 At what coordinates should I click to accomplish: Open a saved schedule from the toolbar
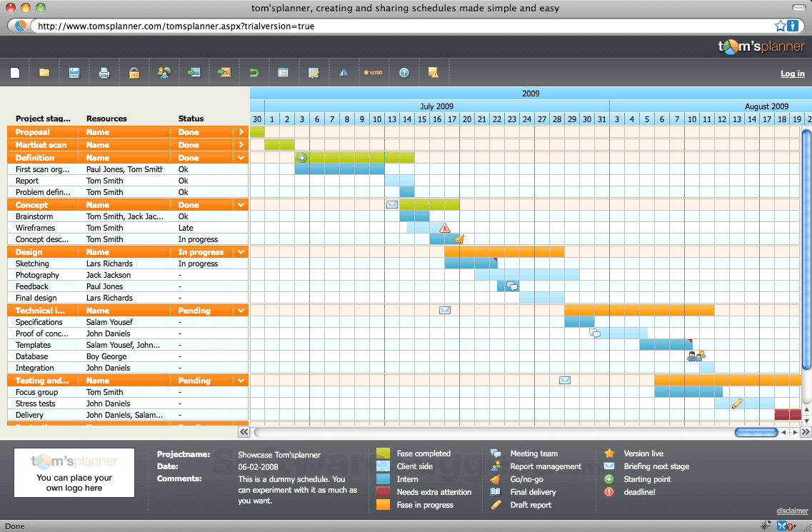pyautogui.click(x=44, y=71)
